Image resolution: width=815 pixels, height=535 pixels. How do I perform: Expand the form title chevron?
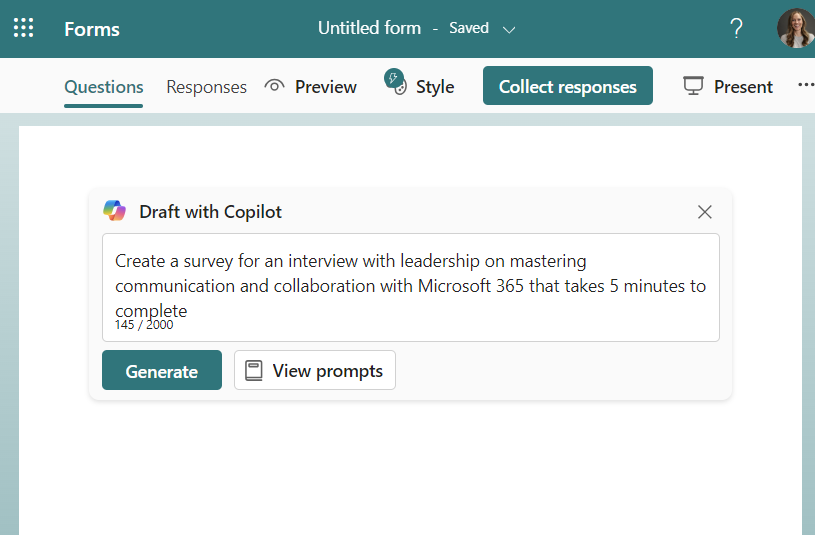pyautogui.click(x=509, y=30)
